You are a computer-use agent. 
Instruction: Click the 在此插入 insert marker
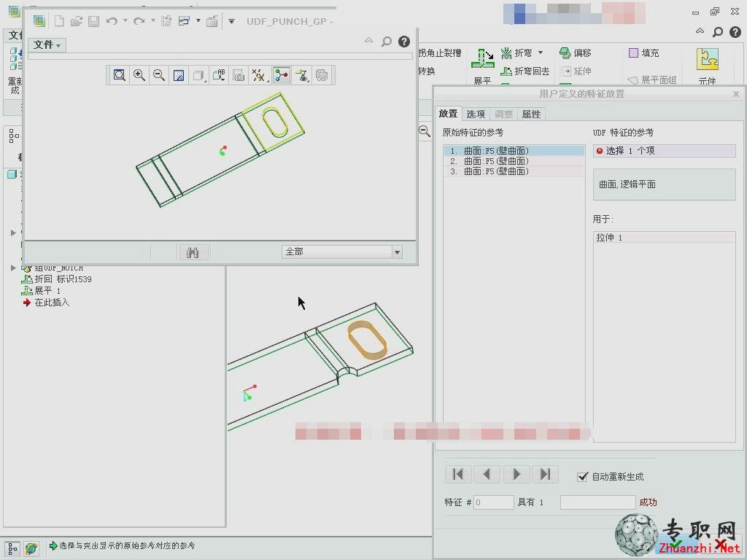(46, 303)
